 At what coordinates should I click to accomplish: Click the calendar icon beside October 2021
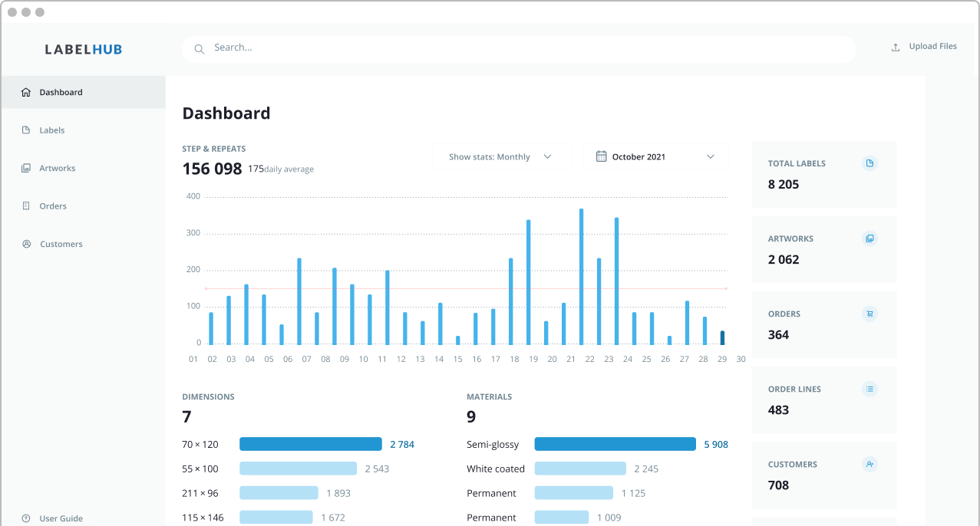(602, 156)
